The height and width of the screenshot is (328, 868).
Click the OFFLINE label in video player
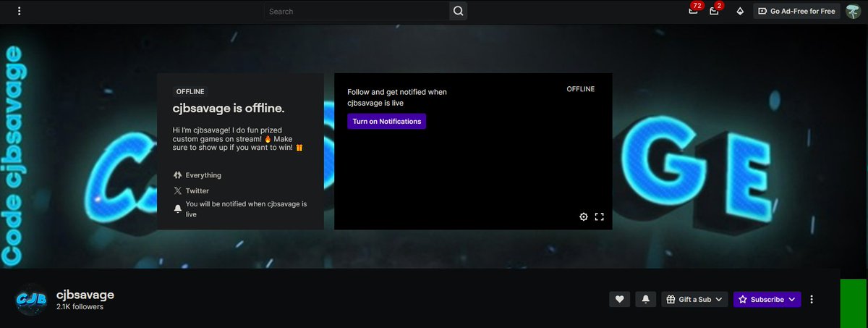pyautogui.click(x=580, y=89)
